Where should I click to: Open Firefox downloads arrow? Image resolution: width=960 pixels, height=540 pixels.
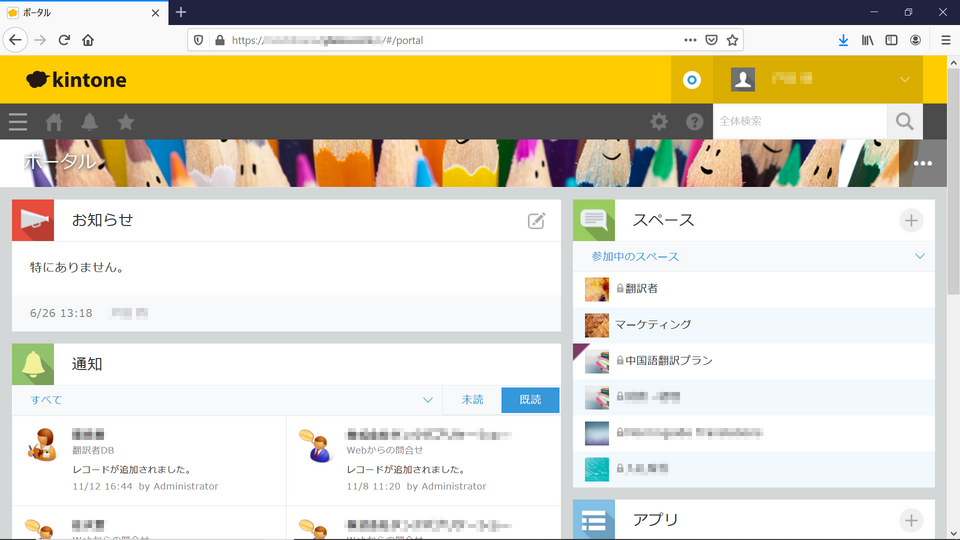pos(843,40)
